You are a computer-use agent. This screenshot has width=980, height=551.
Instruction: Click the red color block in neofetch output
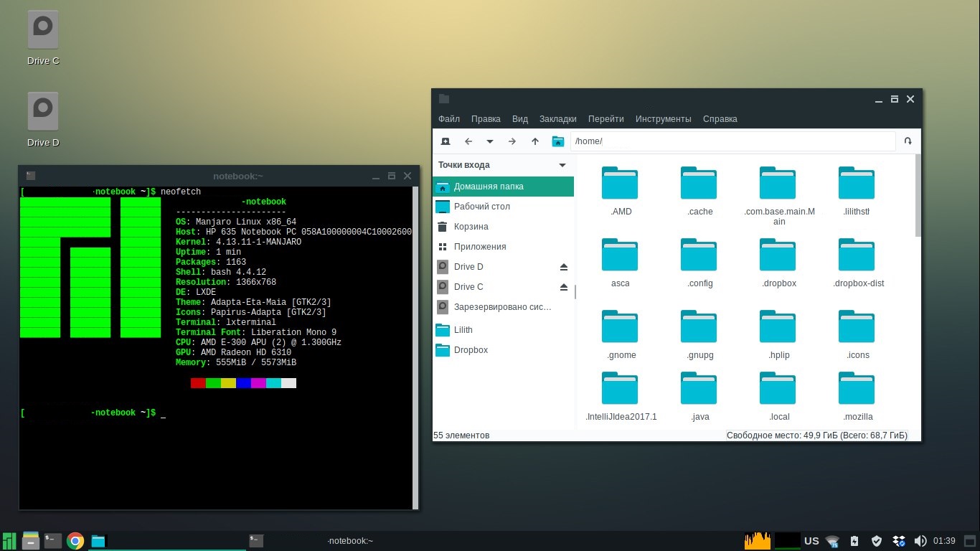click(198, 383)
